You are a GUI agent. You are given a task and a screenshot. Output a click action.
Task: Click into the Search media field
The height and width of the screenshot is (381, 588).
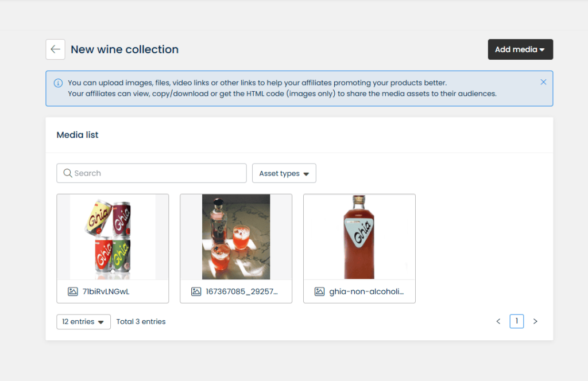[158, 173]
